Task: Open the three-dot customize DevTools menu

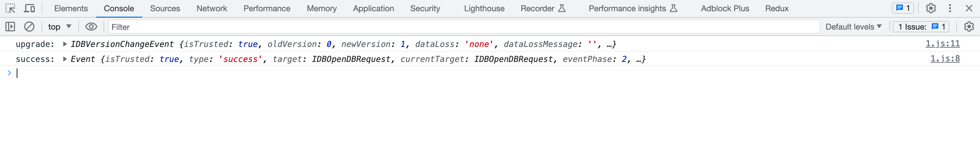Action: 950,9
